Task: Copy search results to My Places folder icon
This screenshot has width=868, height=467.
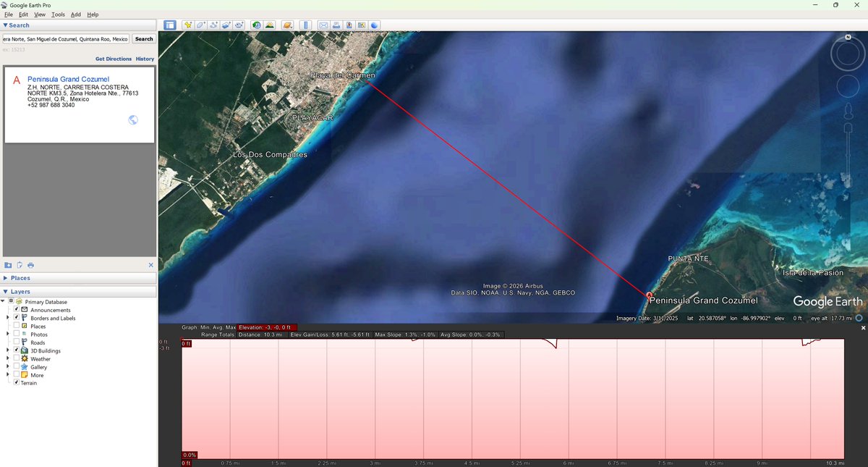Action: pos(8,265)
